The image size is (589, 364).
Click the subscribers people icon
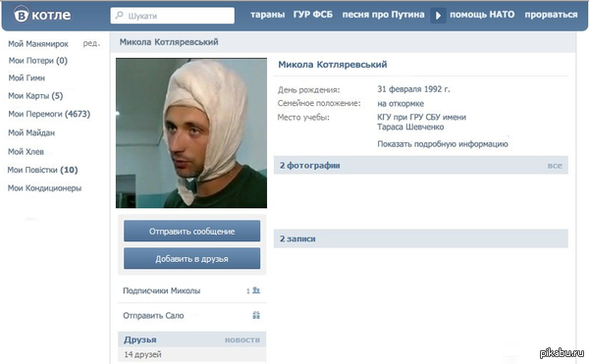click(x=256, y=290)
